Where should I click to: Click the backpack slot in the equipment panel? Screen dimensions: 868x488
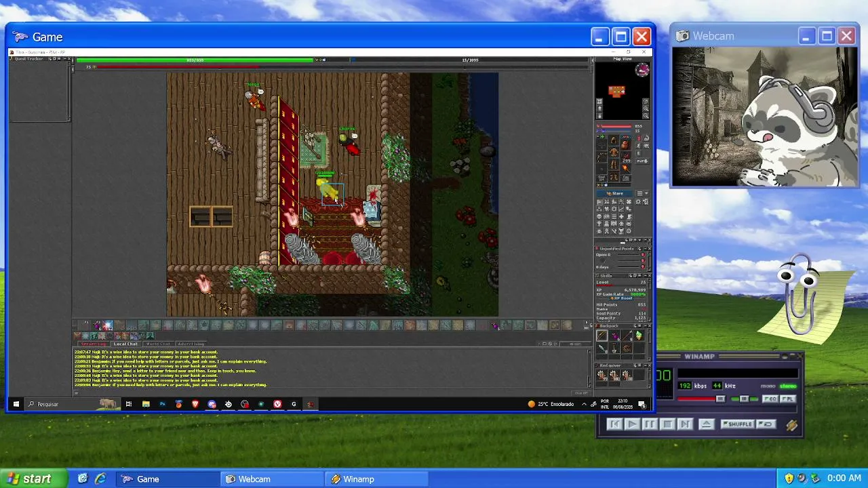(625, 144)
